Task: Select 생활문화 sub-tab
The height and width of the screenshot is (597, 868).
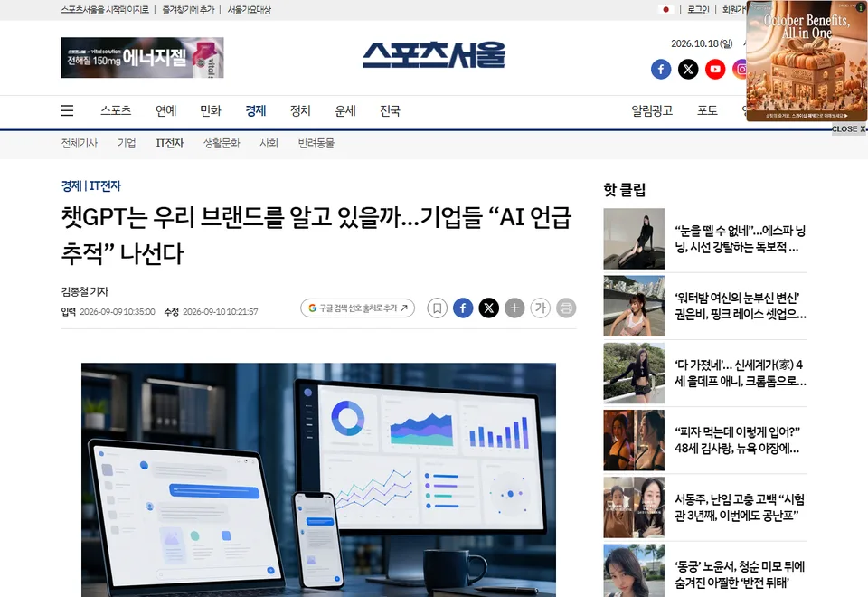Action: 222,144
